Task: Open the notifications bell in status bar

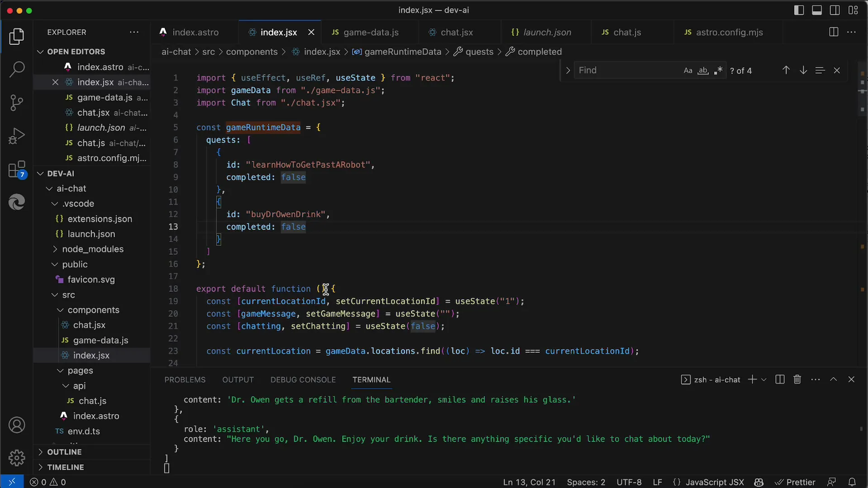Action: coord(852,482)
